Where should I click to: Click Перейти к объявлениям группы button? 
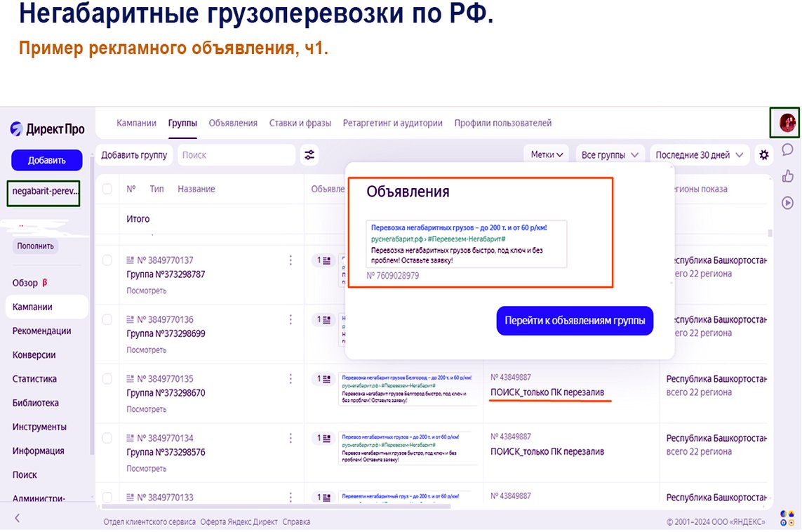(575, 321)
